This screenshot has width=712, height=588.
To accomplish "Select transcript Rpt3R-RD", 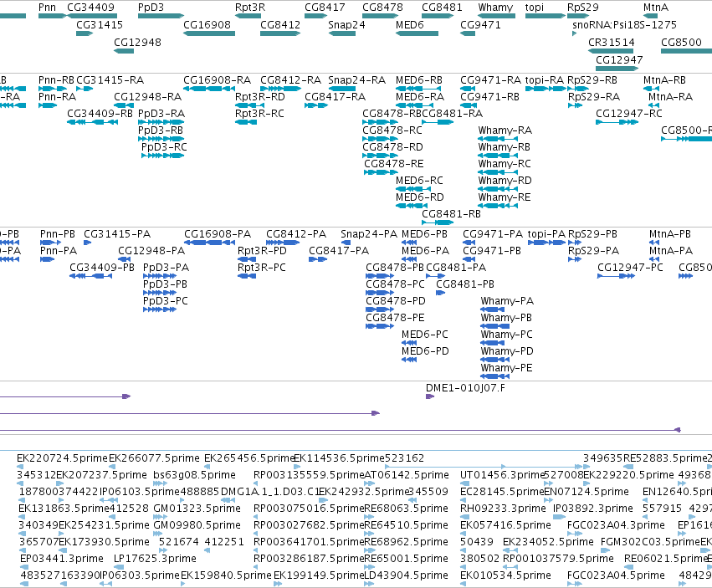I will click(x=250, y=105).
